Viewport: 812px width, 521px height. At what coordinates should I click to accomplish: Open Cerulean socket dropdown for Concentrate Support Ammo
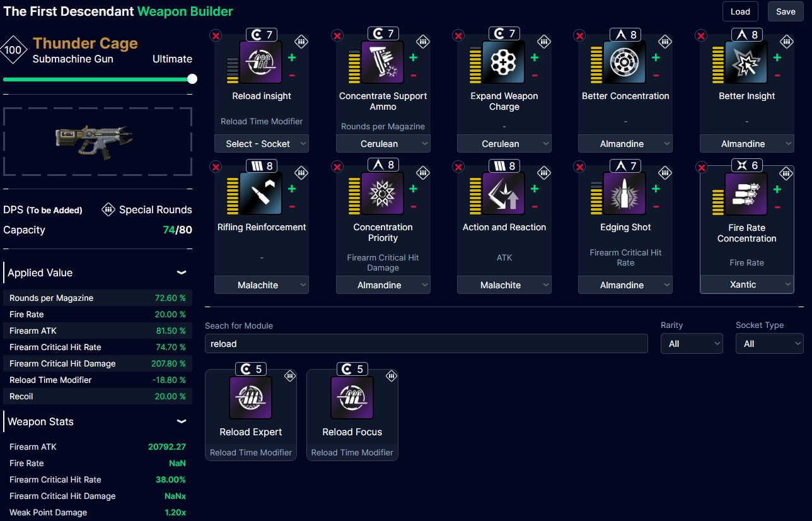point(383,144)
